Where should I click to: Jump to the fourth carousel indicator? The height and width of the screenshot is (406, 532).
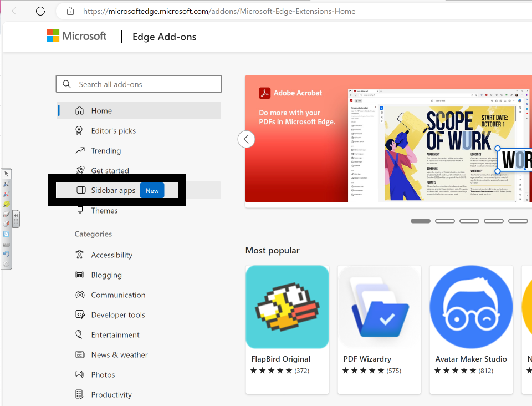(x=494, y=221)
